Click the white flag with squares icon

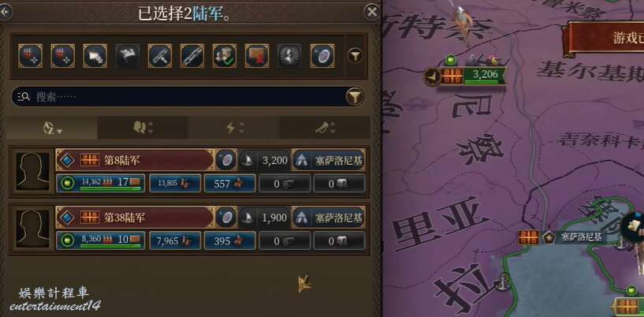pyautogui.click(x=95, y=56)
